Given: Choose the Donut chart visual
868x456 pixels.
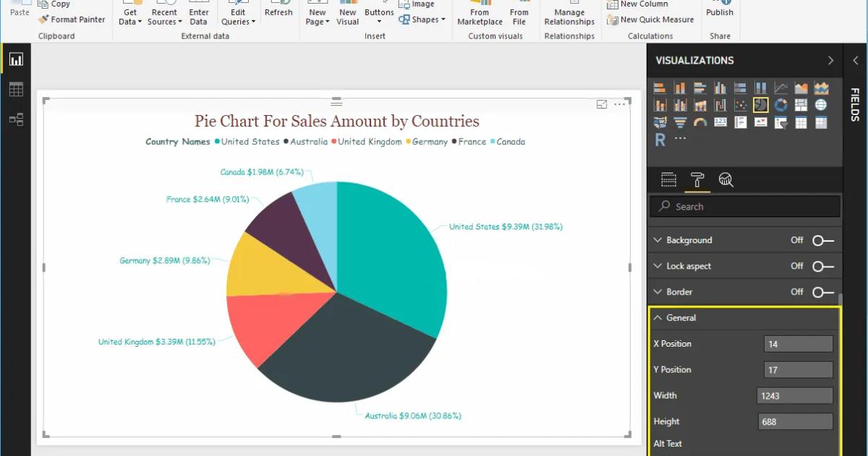Looking at the screenshot, I should click(x=780, y=104).
